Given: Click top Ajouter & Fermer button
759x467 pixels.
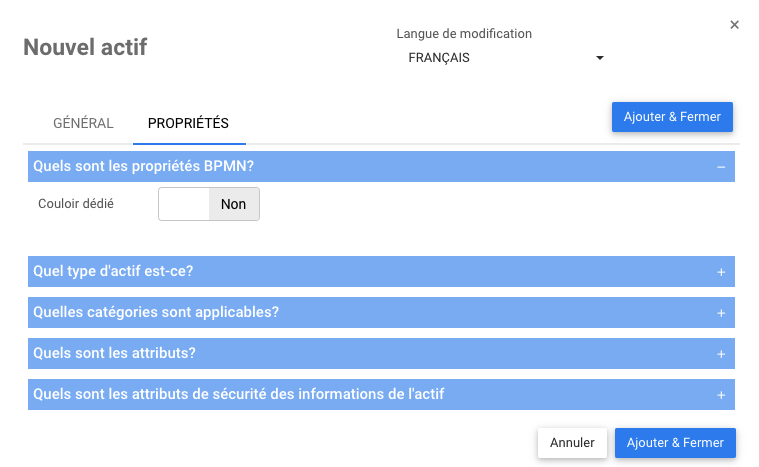Looking at the screenshot, I should [x=672, y=117].
